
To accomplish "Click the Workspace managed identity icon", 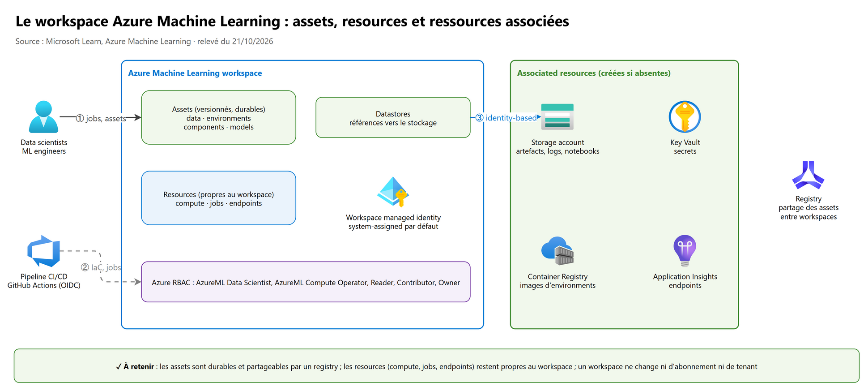I will (x=393, y=192).
